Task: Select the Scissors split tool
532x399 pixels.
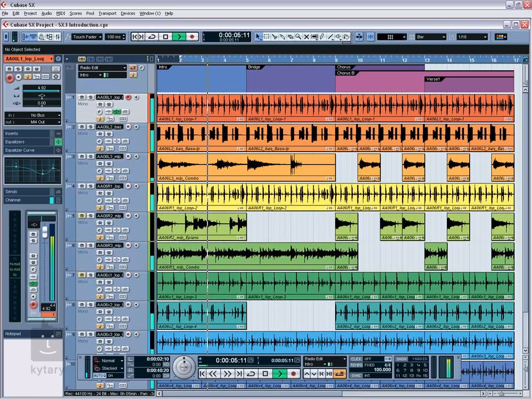Action: (275, 37)
